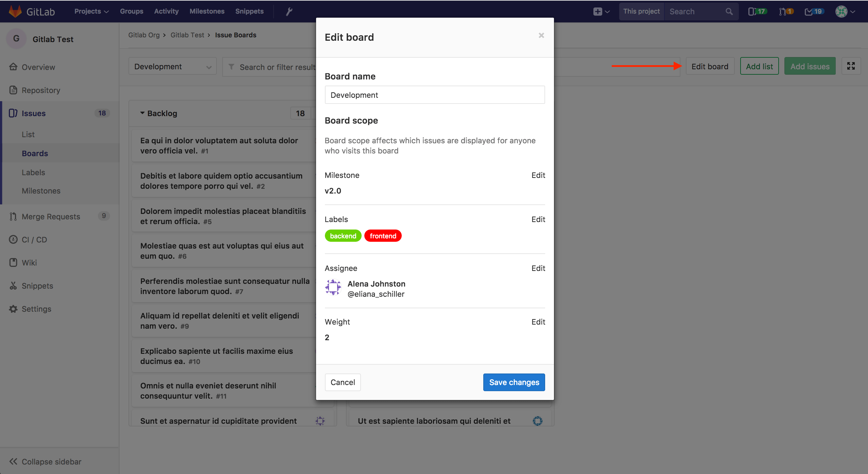The height and width of the screenshot is (474, 868).
Task: Click the Issues icon in sidebar
Action: click(x=13, y=113)
